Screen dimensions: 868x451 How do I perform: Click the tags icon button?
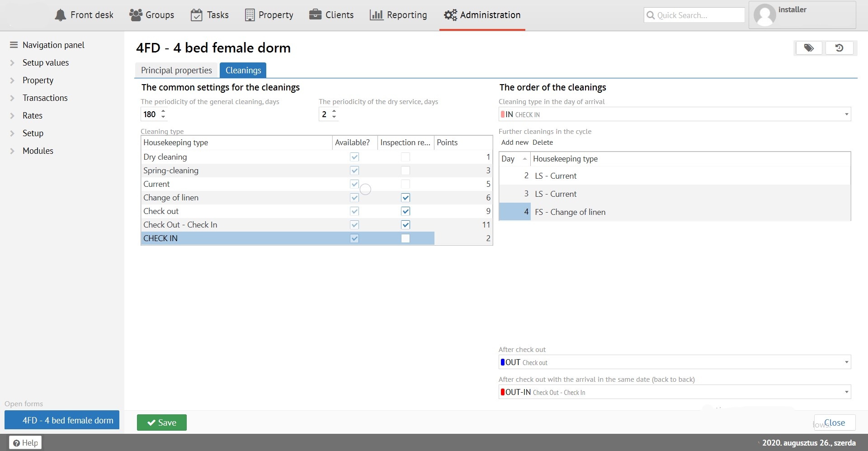click(x=809, y=48)
